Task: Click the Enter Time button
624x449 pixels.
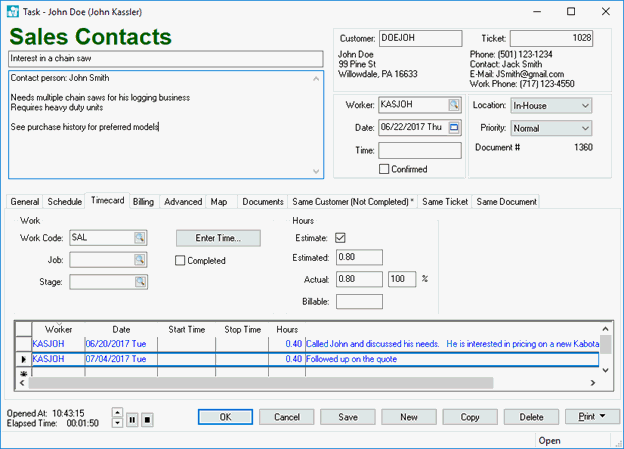Action: [x=218, y=238]
